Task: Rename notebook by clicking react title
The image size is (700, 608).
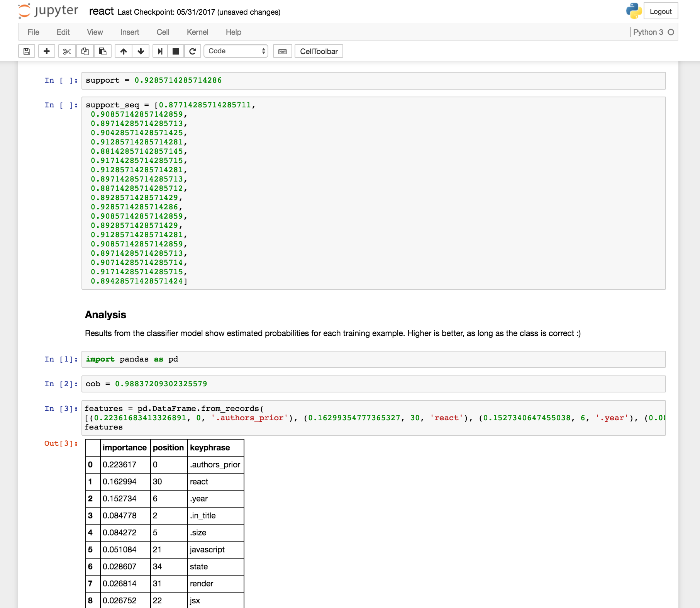Action: click(101, 11)
